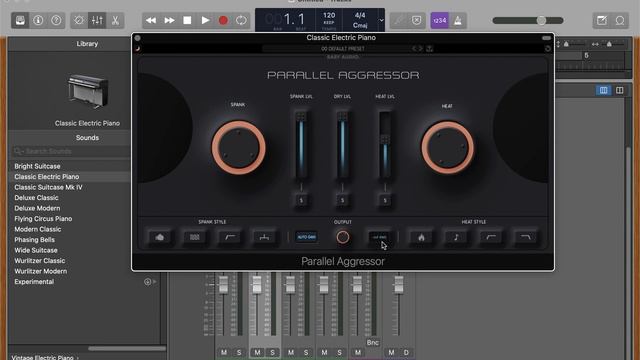Mute the first mixer channel
Viewport: 640px width, 360px height.
point(224,353)
